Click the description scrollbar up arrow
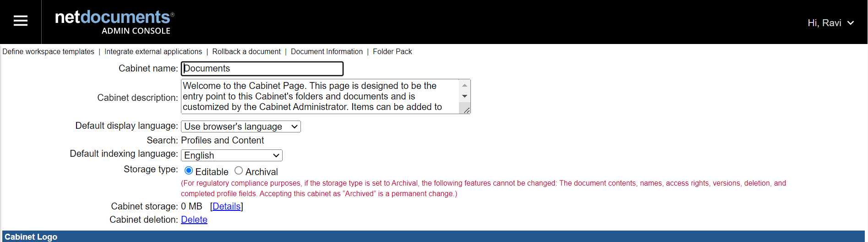The height and width of the screenshot is (242, 868). [464, 85]
